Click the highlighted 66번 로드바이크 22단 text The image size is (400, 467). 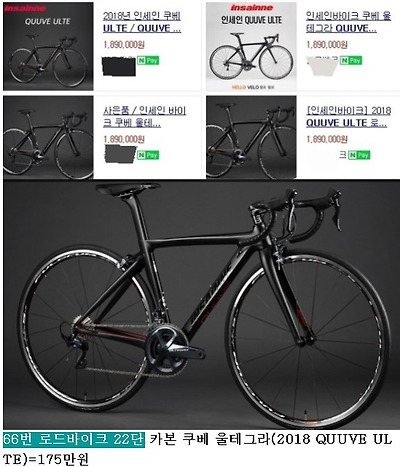click(74, 439)
